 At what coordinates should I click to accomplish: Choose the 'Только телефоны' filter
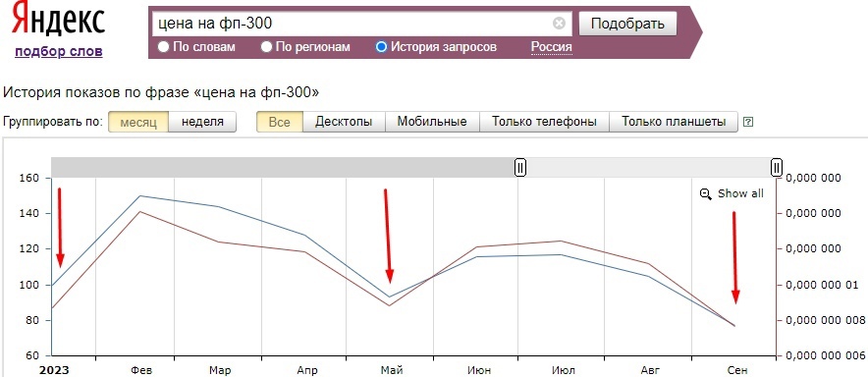544,122
